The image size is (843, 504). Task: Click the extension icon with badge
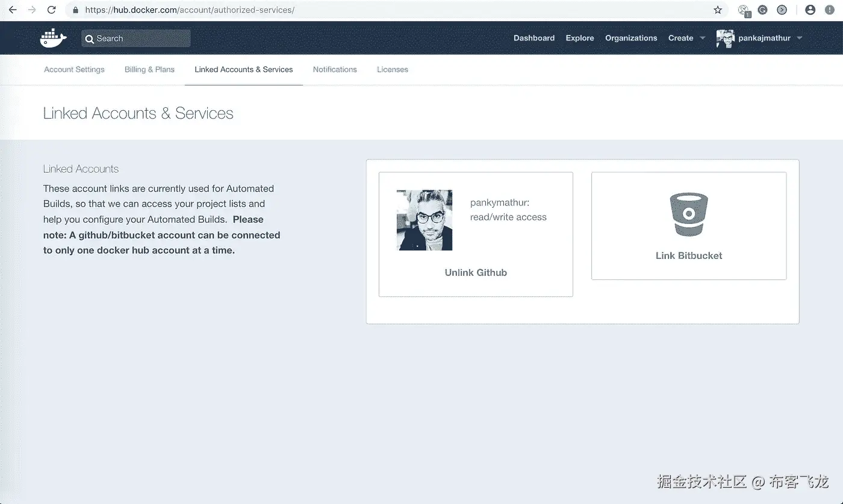[744, 10]
